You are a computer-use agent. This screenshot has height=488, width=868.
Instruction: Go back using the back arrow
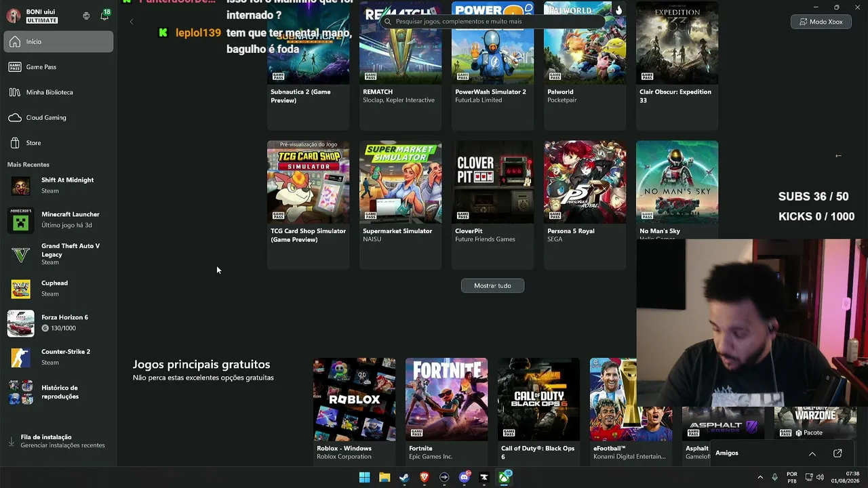pyautogui.click(x=132, y=22)
